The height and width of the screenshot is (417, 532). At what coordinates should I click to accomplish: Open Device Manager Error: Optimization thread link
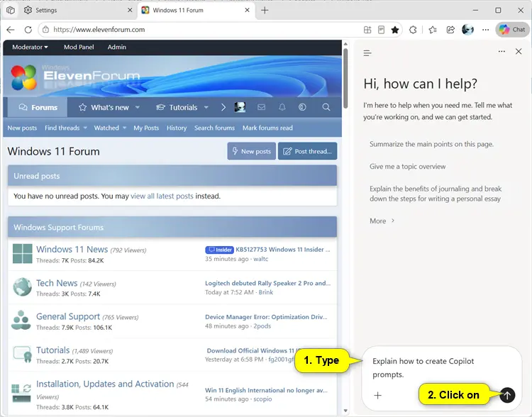(x=266, y=317)
